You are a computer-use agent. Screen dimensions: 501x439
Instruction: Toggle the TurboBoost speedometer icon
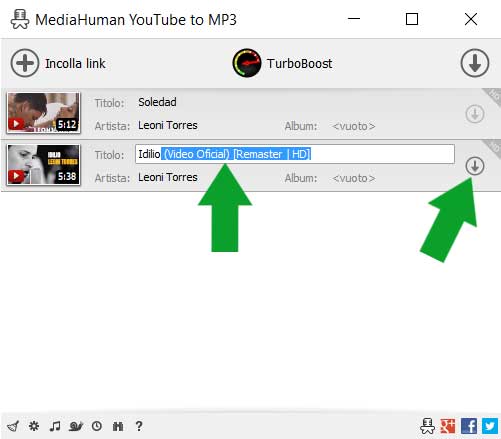point(247,63)
